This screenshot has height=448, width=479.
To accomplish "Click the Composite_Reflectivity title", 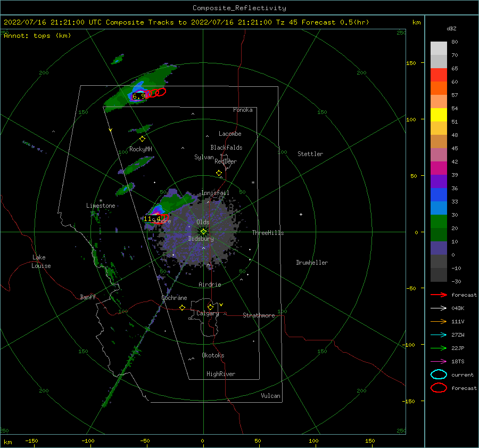I will point(240,8).
